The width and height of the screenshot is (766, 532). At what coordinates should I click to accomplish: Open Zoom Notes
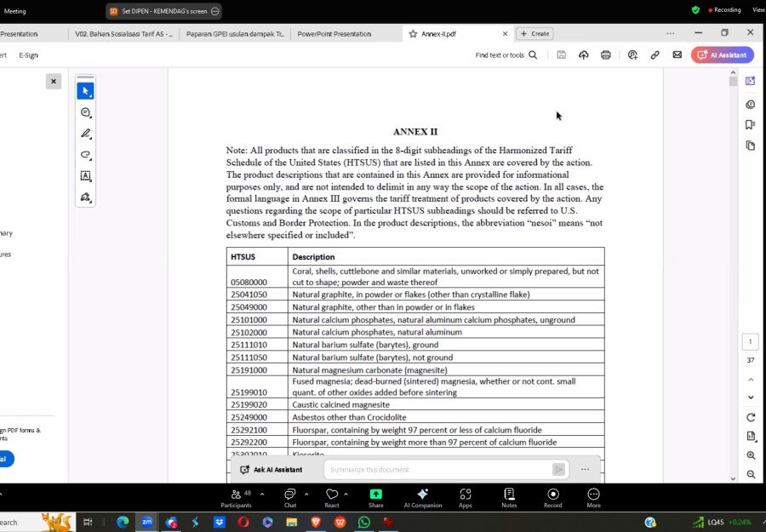click(x=509, y=498)
